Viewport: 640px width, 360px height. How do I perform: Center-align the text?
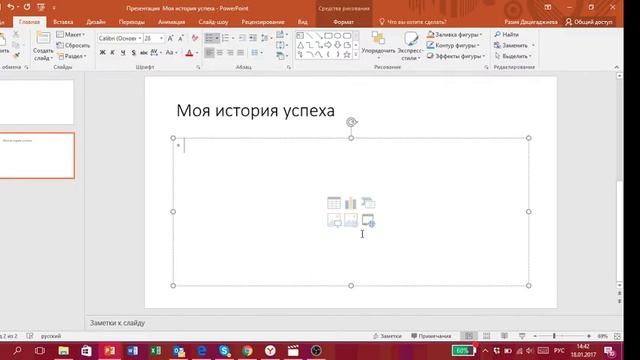220,53
